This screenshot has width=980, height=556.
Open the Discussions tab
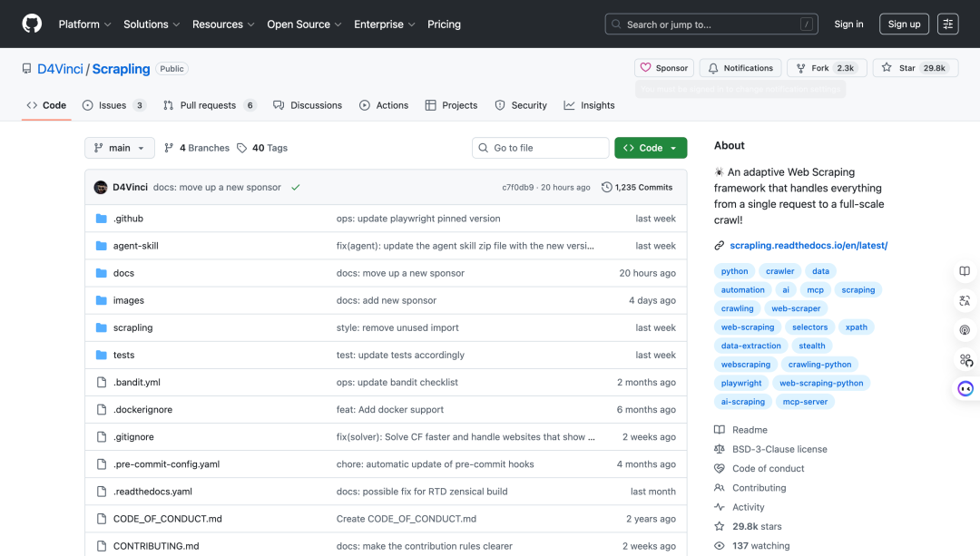308,105
